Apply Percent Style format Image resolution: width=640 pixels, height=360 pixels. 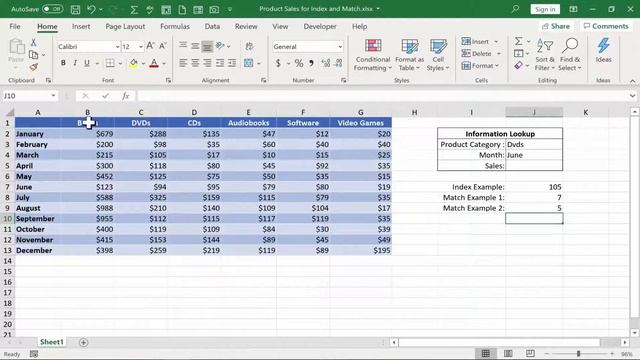coord(299,63)
